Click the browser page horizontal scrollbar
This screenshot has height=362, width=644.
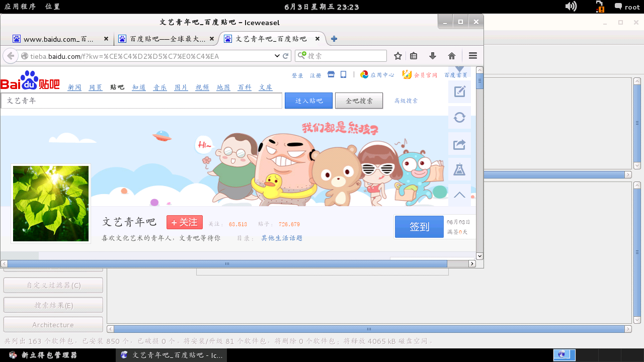pyautogui.click(x=227, y=263)
